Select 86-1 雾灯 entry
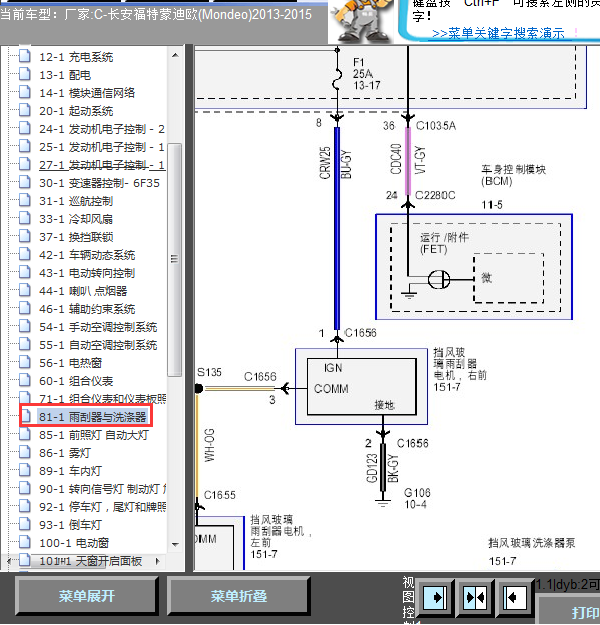The height and width of the screenshot is (625, 600). 65,453
